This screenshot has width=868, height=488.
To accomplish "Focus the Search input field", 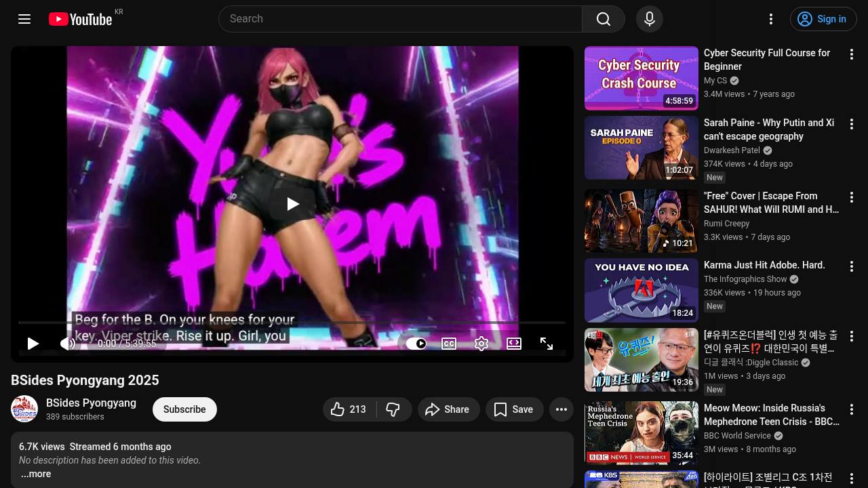I will (x=400, y=19).
